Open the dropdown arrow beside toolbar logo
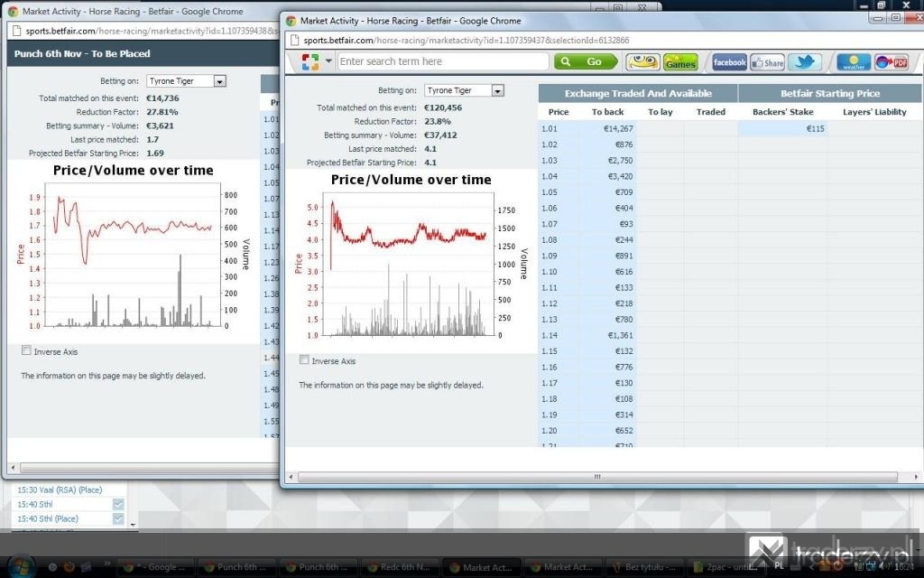924x578 pixels. pyautogui.click(x=328, y=61)
